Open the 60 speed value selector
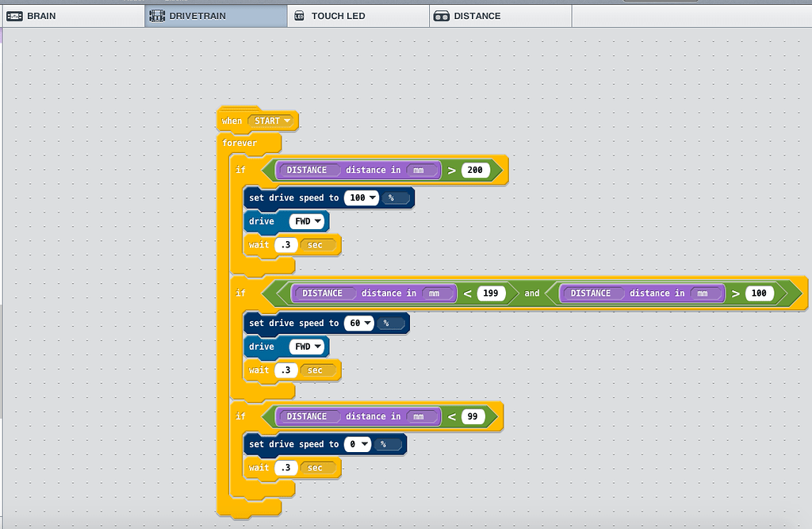This screenshot has width=812, height=529. coord(358,323)
